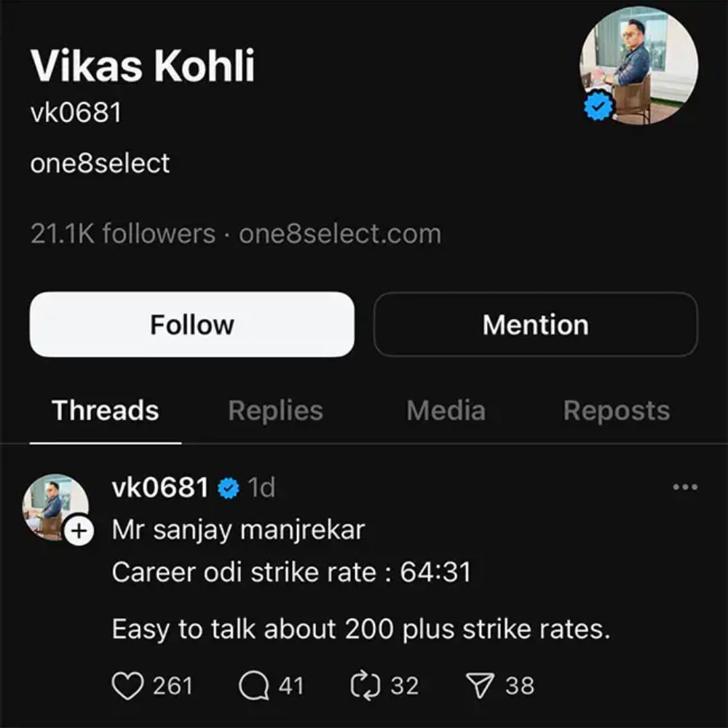728x728 pixels.
Task: Open the Media tab
Action: [446, 411]
